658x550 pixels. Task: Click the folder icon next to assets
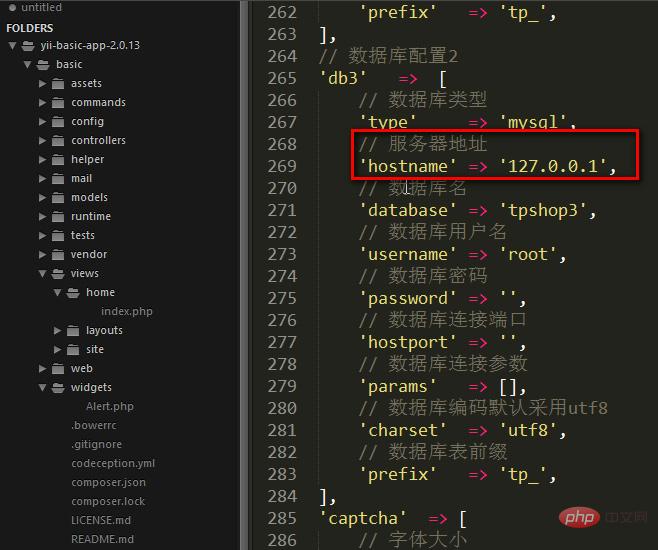(60, 84)
